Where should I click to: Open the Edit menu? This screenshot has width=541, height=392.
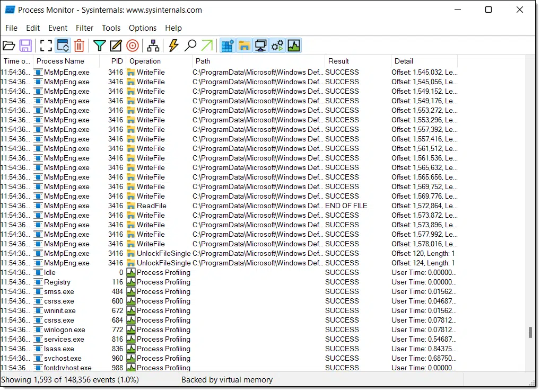coord(33,28)
